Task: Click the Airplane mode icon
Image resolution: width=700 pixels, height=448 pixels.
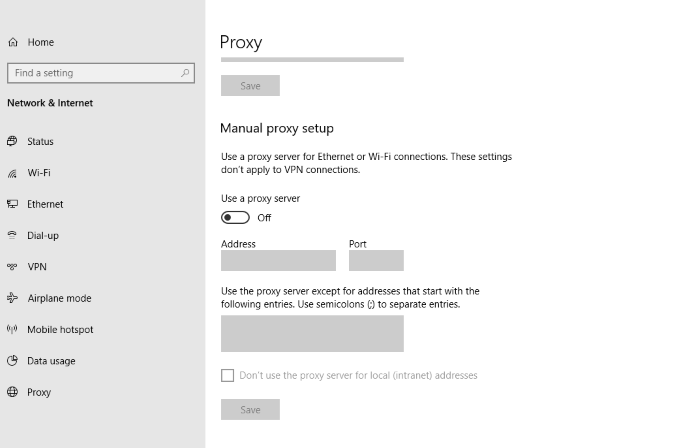Action: (13, 298)
